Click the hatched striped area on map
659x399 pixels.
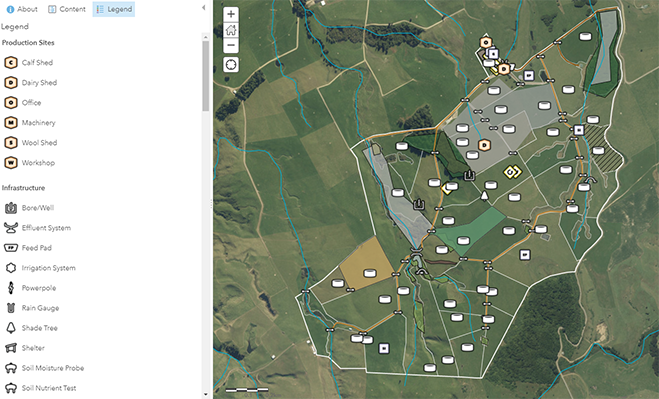coord(603,148)
